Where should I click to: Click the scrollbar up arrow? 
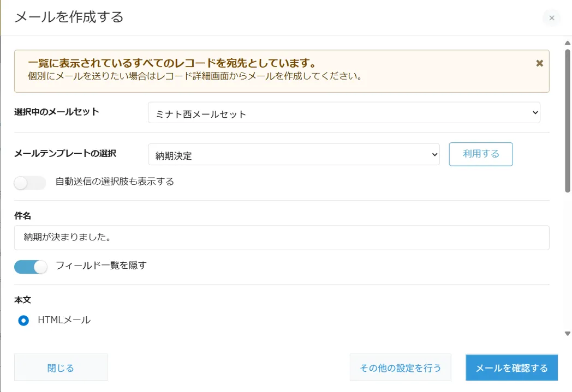(567, 43)
